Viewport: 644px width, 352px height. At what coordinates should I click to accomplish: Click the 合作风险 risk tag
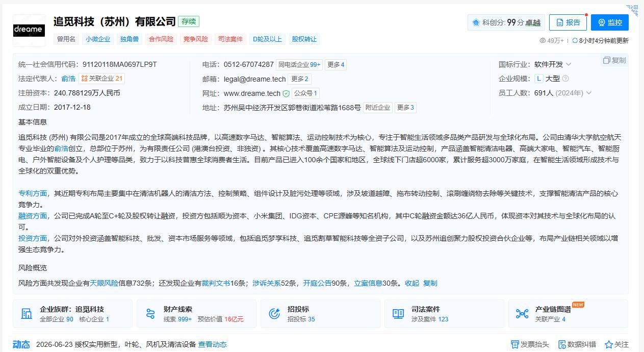tap(161, 39)
